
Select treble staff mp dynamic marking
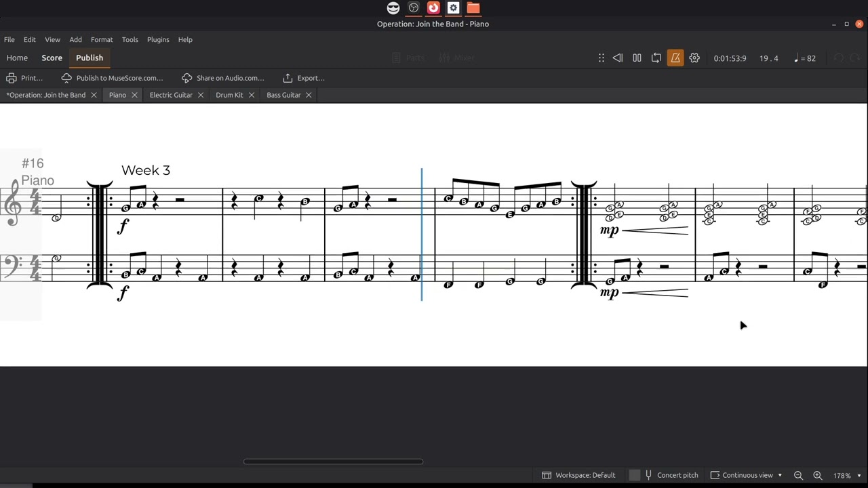click(609, 230)
